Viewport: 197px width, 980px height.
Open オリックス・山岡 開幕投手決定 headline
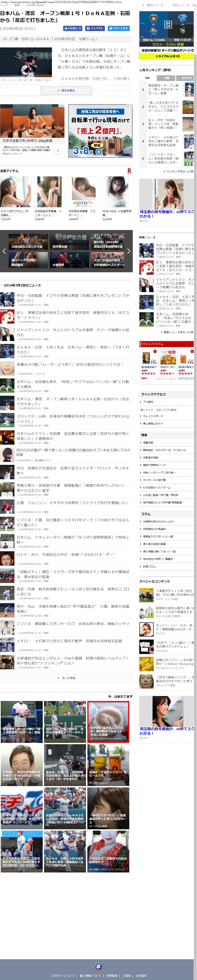tap(73, 419)
